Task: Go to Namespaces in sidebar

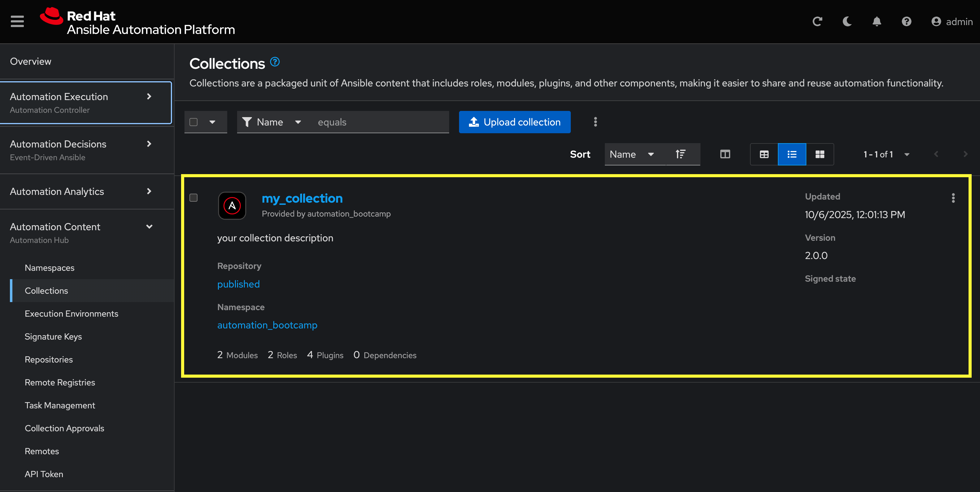Action: [x=50, y=268]
